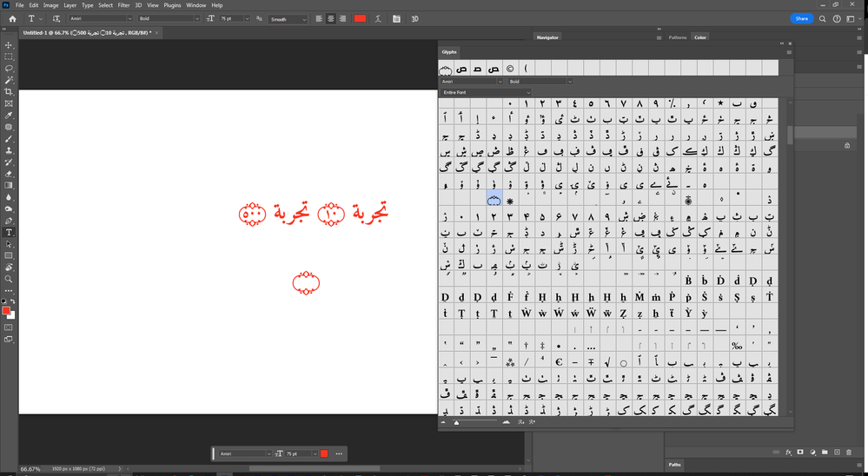Open Glyphs panel font family Amiri dropdown
Image resolution: width=868 pixels, height=476 pixels.
tap(471, 82)
